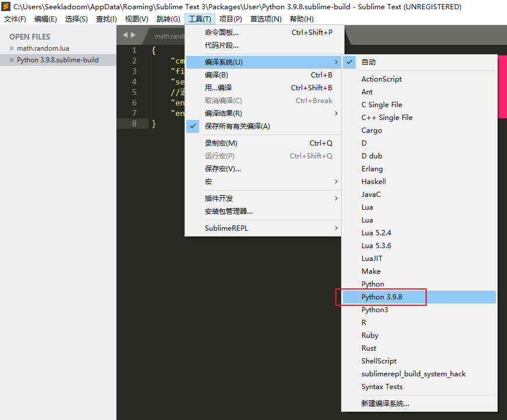Select JavaC build system
This screenshot has width=507, height=420.
(419, 195)
